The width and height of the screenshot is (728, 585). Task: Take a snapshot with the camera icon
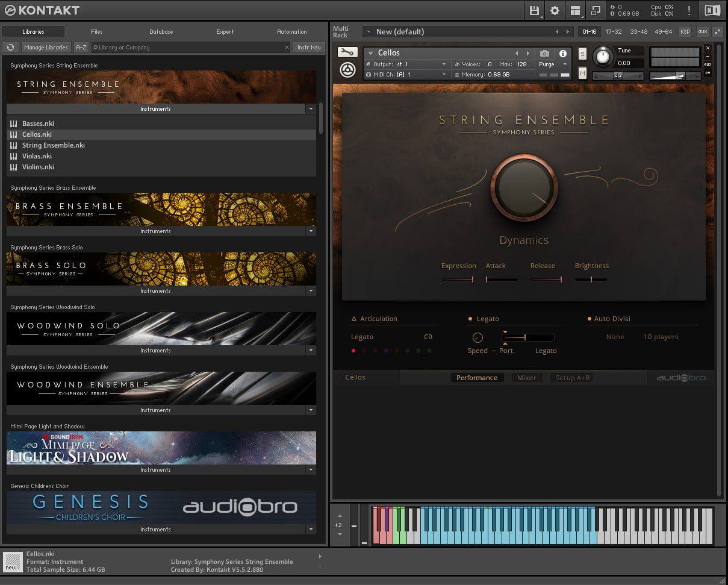point(544,54)
